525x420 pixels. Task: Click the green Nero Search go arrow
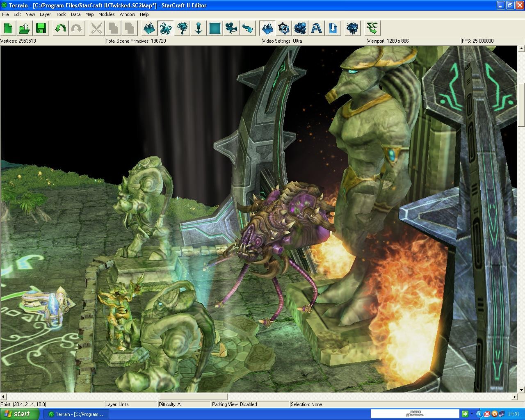click(465, 414)
